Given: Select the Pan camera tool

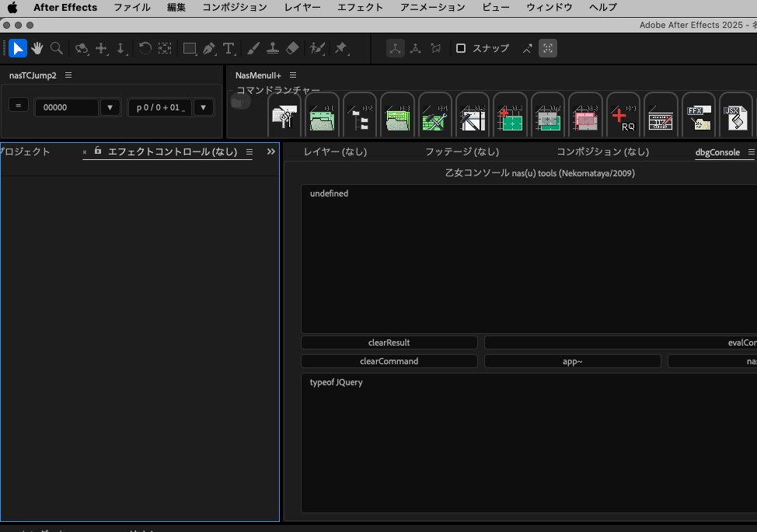Looking at the screenshot, I should [101, 48].
